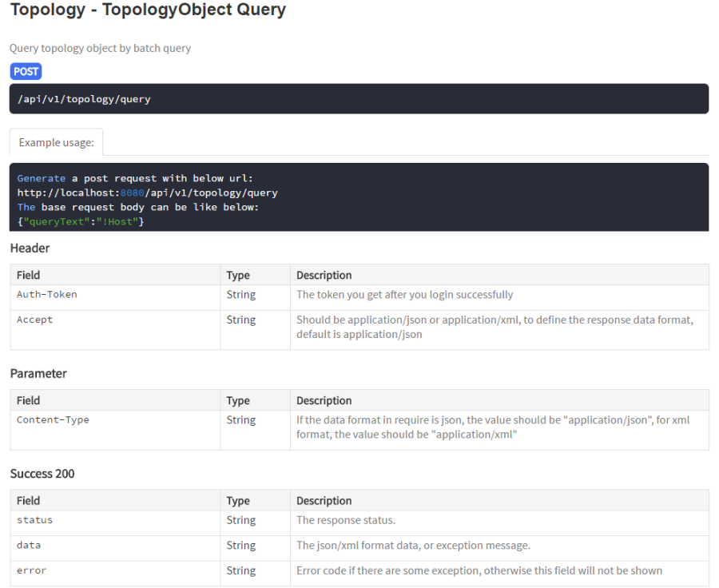Click the queryText JSON request body line
Image resolution: width=719 pixels, height=588 pixels.
81,221
